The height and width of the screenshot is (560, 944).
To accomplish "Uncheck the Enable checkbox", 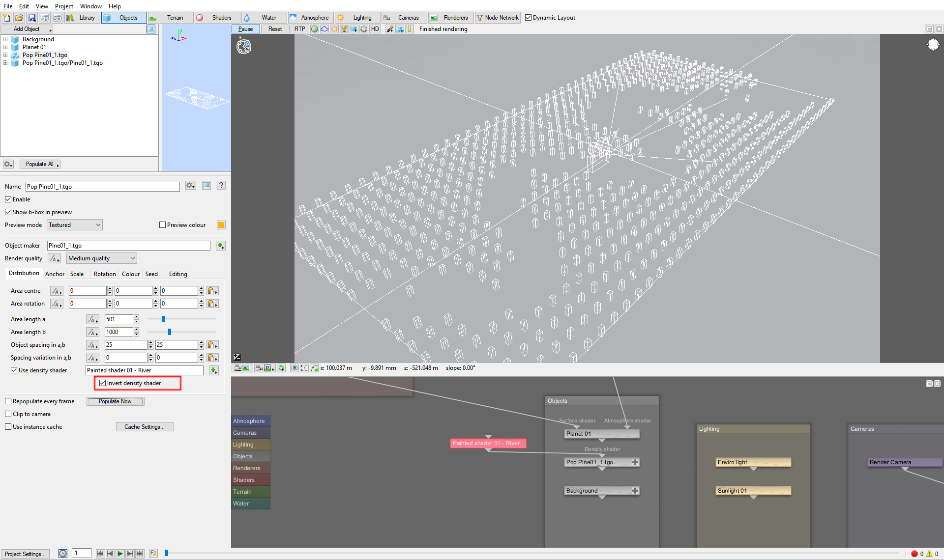I will (8, 199).
